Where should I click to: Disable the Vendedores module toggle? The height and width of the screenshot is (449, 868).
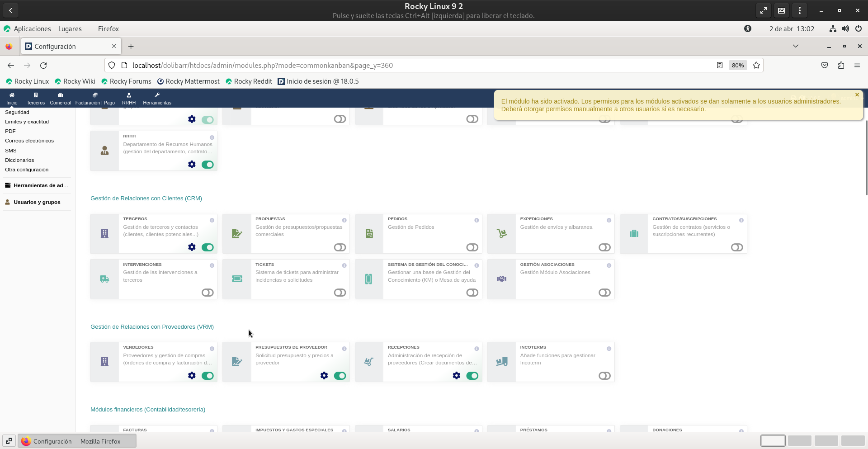[208, 376]
